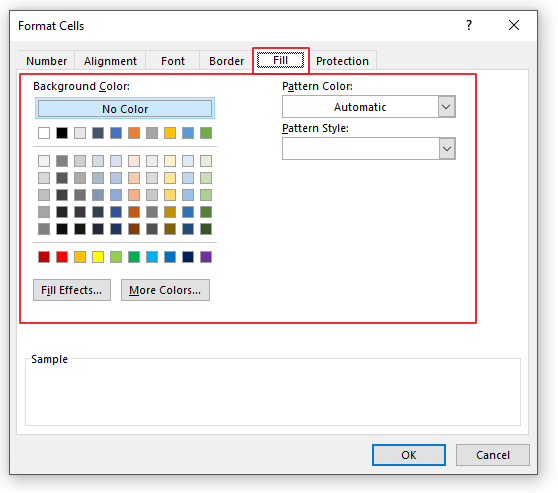
Task: Click the Cancel button
Action: 493,455
